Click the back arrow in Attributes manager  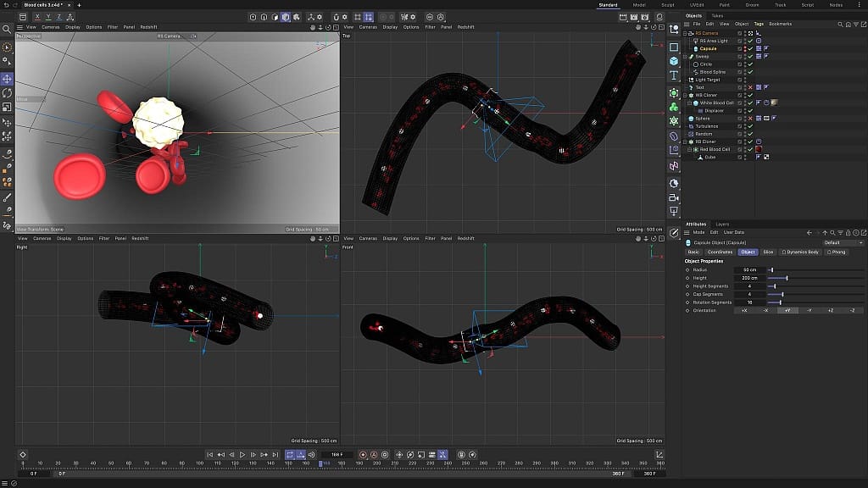809,233
